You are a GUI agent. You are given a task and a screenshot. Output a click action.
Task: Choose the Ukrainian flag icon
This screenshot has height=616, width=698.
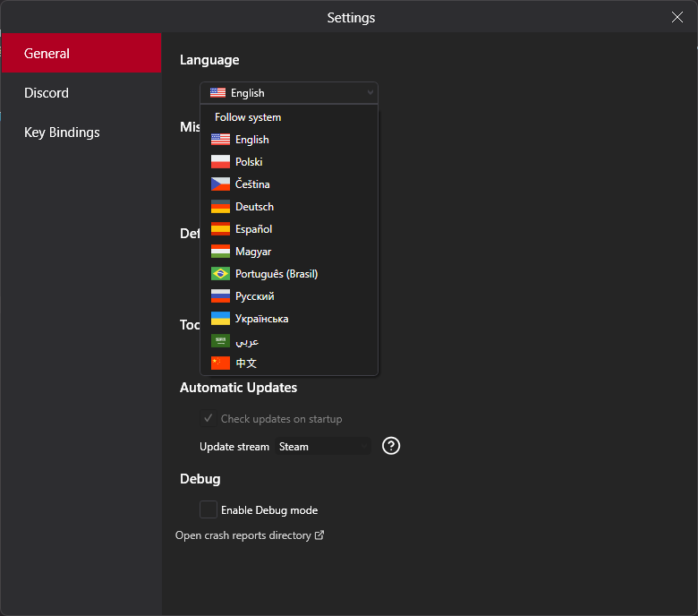220,319
